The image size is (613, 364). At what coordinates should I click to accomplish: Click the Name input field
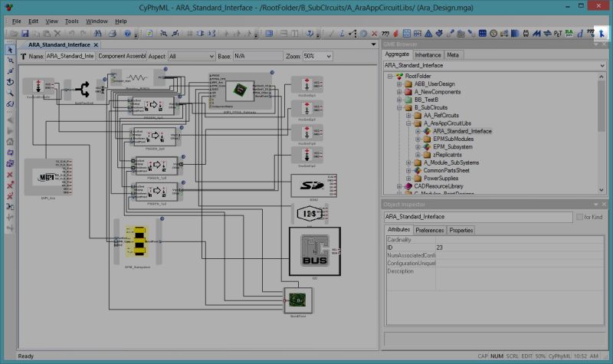tap(70, 56)
